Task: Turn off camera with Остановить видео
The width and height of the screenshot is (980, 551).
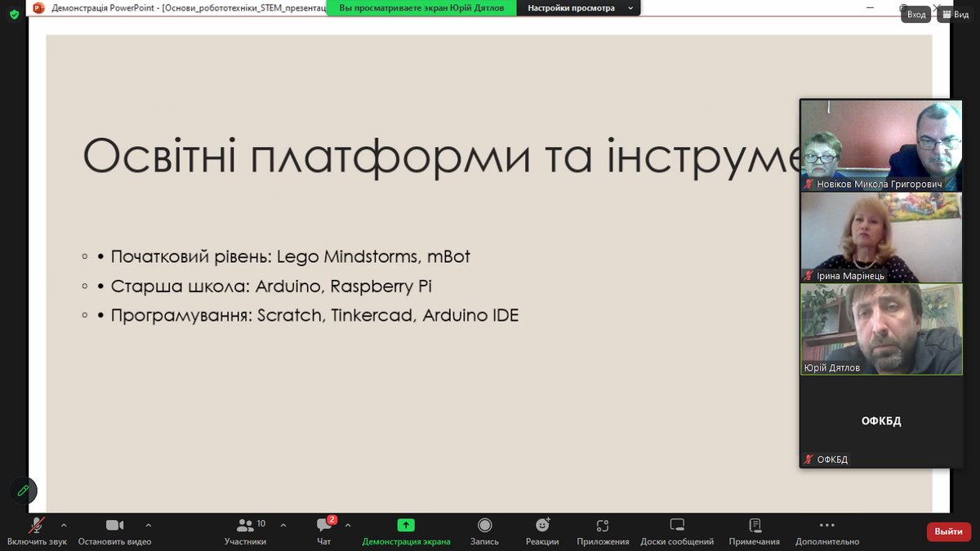Action: [x=114, y=531]
